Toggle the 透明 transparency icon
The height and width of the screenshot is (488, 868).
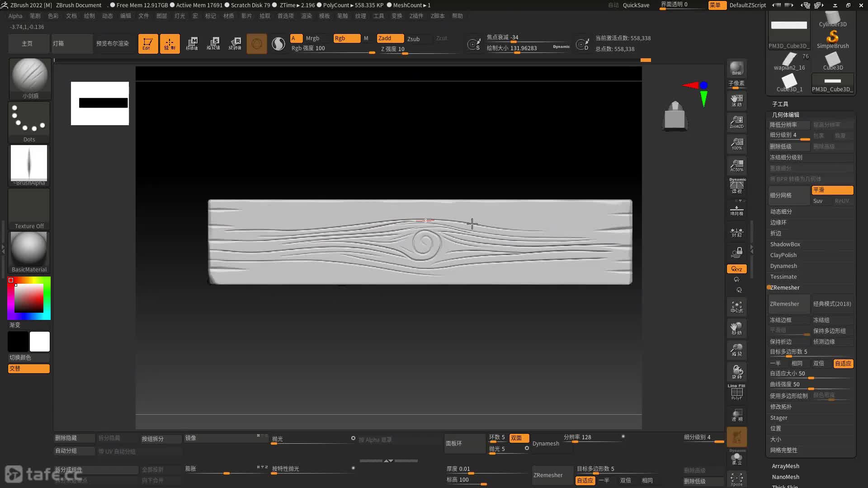point(736,415)
